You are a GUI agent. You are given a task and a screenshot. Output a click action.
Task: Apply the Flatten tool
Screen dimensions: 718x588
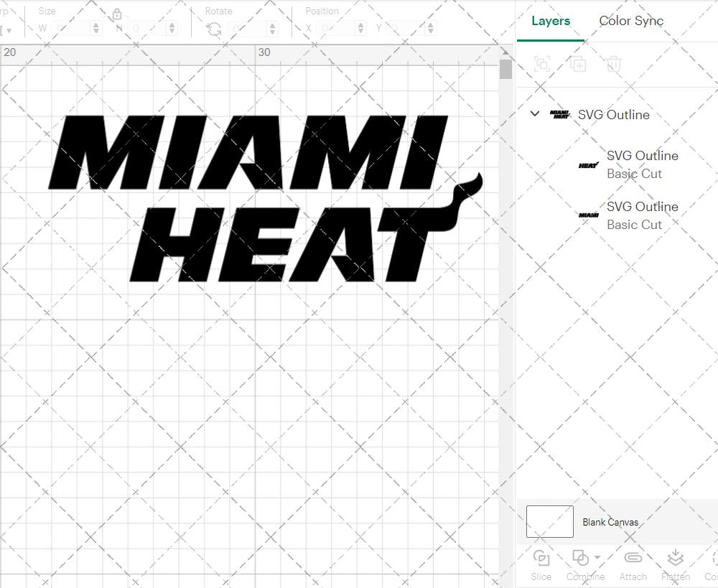675,565
